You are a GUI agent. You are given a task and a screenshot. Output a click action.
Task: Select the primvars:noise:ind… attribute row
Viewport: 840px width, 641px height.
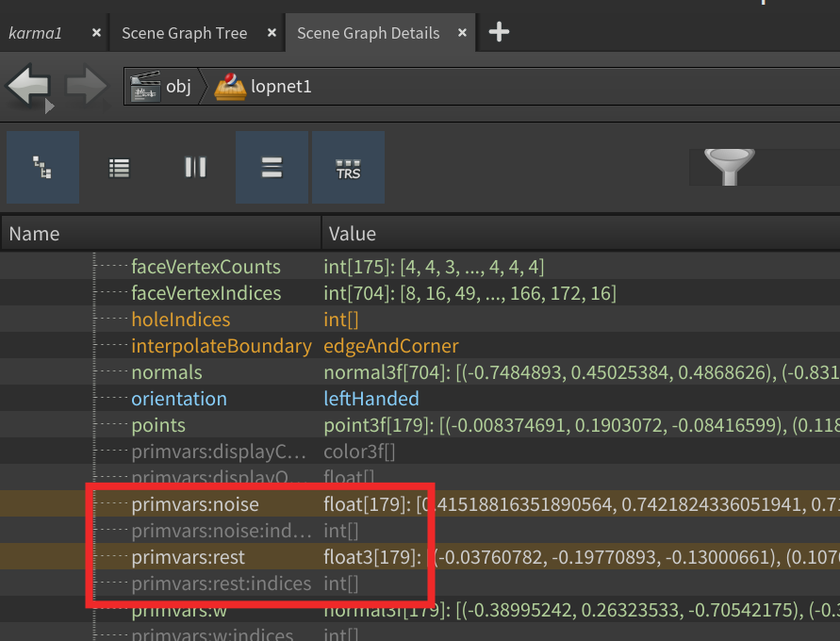[420, 530]
